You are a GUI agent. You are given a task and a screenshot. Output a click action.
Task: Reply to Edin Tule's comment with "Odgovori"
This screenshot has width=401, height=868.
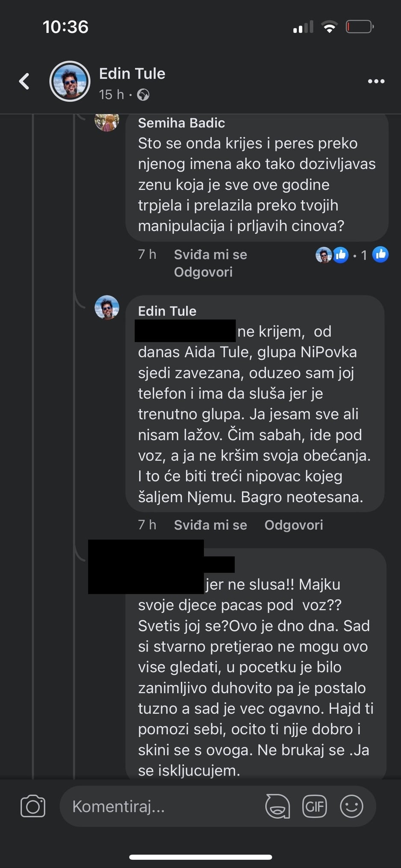click(294, 525)
